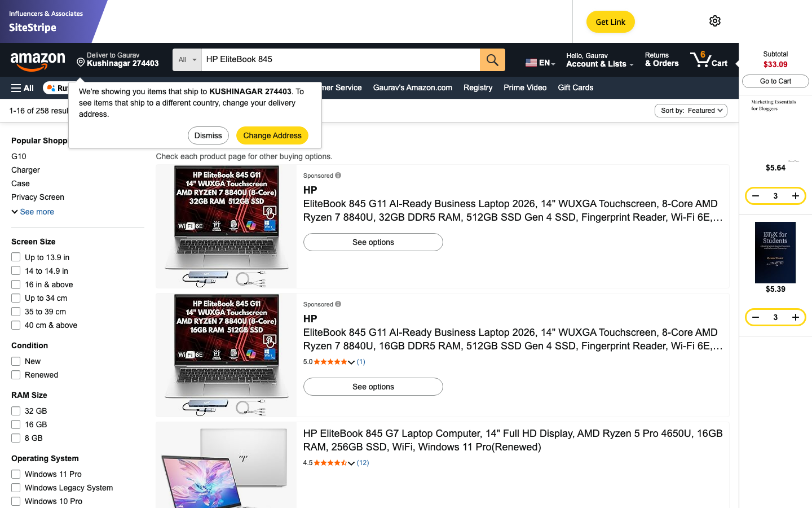This screenshot has height=508, width=812.
Task: Click the info icon beside second Sponsored label
Action: [x=338, y=304]
